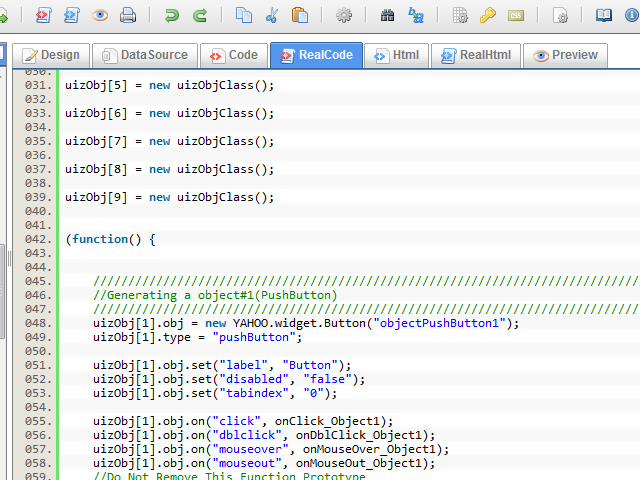Switch to the Html tab
Viewport: 640px width, 480px height.
[x=395, y=56]
